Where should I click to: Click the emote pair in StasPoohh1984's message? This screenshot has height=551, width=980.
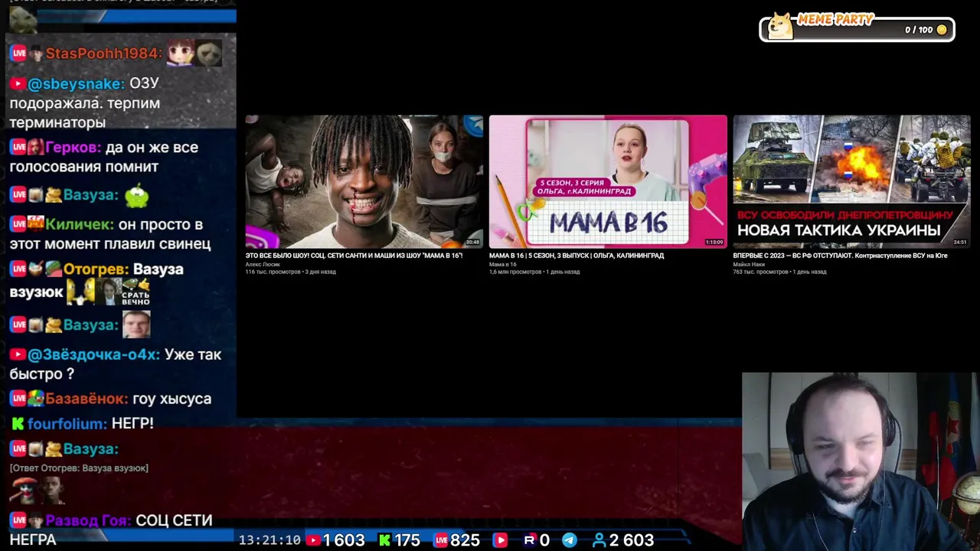pos(194,54)
